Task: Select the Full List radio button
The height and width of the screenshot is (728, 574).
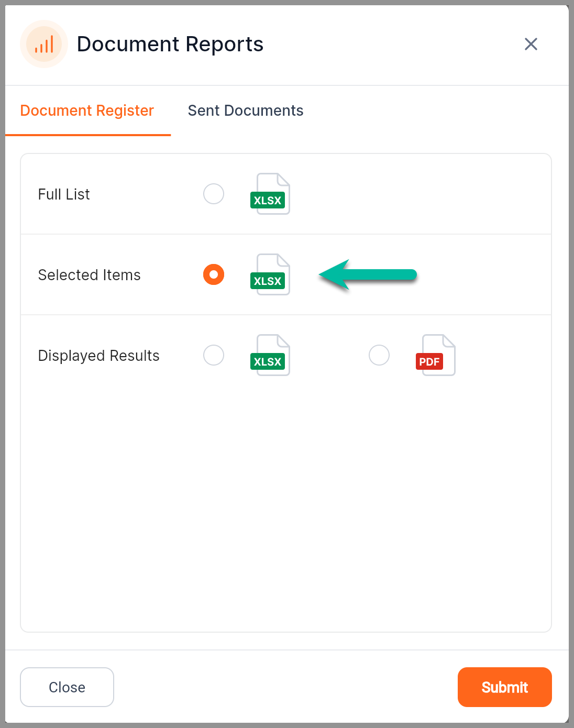Action: click(x=214, y=194)
